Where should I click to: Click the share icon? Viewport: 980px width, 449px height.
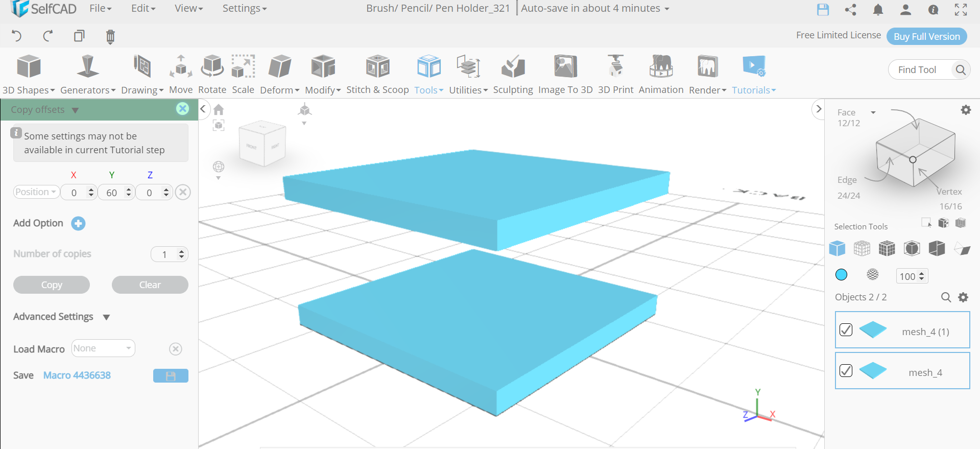click(x=851, y=9)
